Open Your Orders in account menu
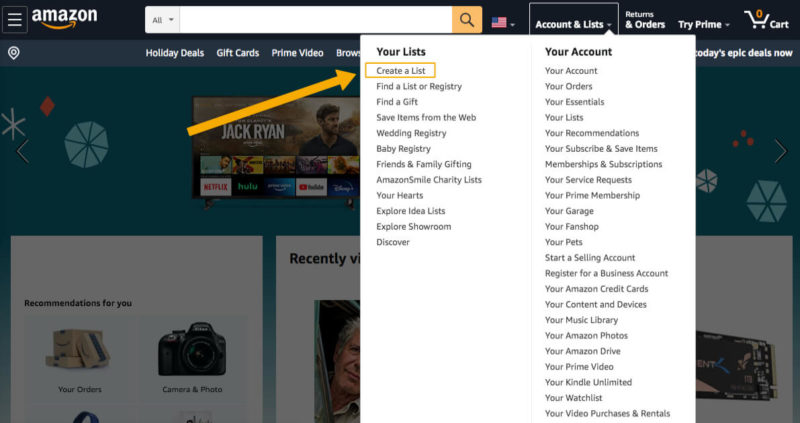Image resolution: width=800 pixels, height=423 pixels. (568, 87)
